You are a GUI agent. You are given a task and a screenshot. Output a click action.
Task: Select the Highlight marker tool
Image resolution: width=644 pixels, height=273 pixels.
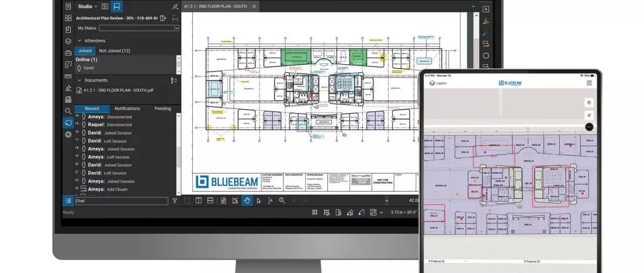tap(486, 21)
